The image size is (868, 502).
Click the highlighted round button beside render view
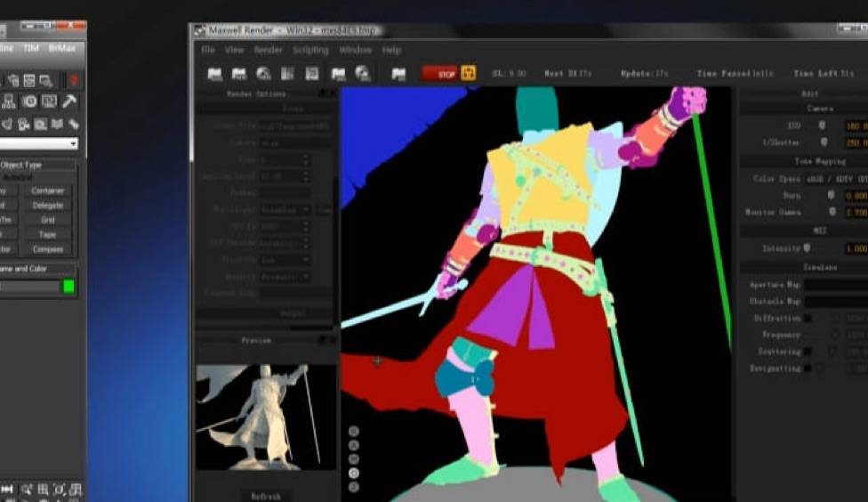point(354,474)
